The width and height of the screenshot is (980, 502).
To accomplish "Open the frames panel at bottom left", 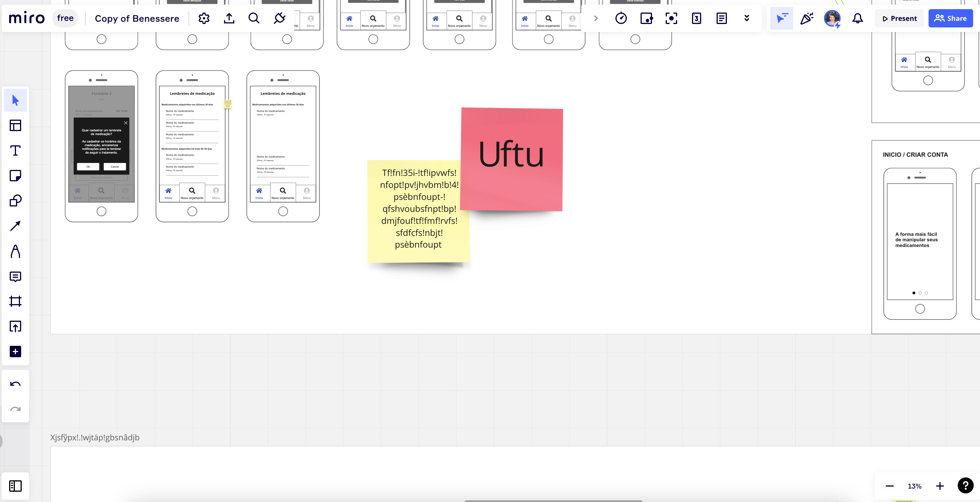I will (15, 486).
